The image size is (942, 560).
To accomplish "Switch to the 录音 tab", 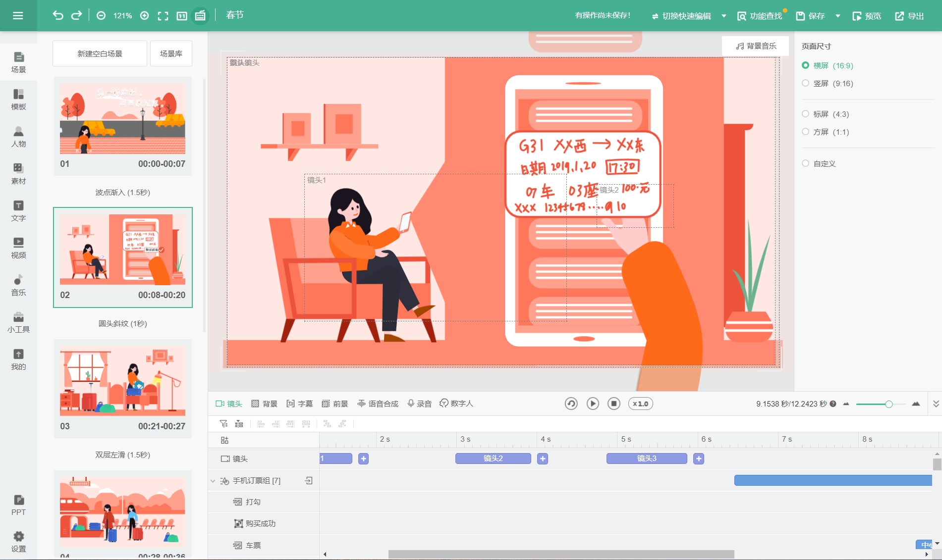I will (420, 404).
